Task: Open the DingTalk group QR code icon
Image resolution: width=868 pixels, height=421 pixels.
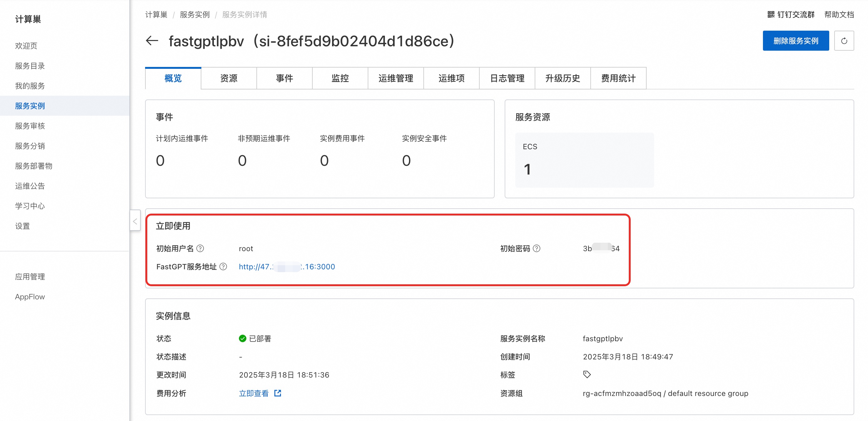Action: tap(771, 14)
